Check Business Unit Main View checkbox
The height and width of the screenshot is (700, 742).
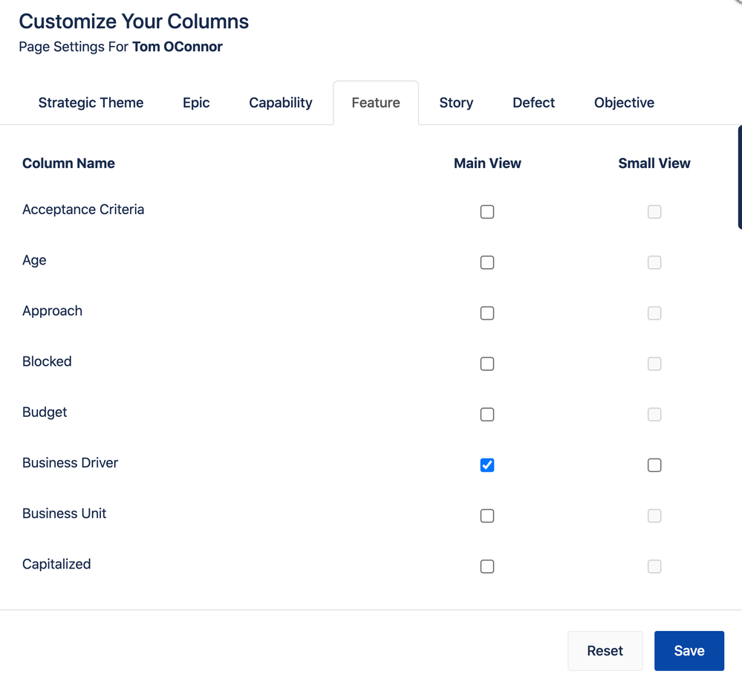(x=487, y=516)
